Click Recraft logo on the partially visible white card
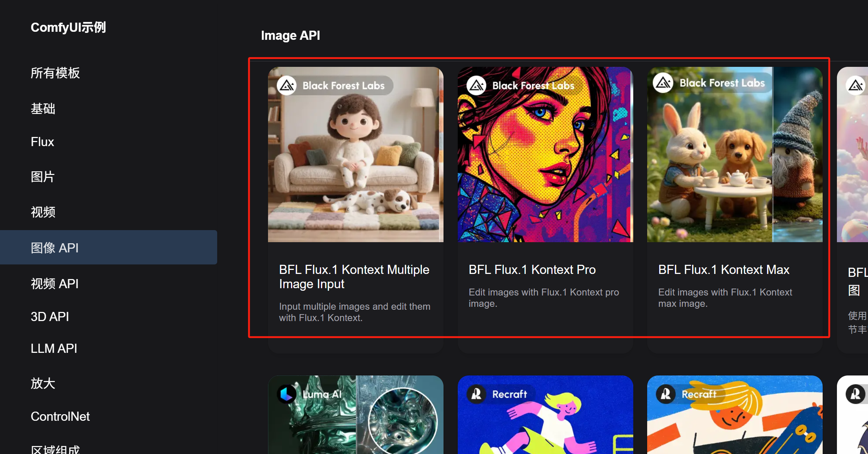The height and width of the screenshot is (454, 868). tap(856, 394)
